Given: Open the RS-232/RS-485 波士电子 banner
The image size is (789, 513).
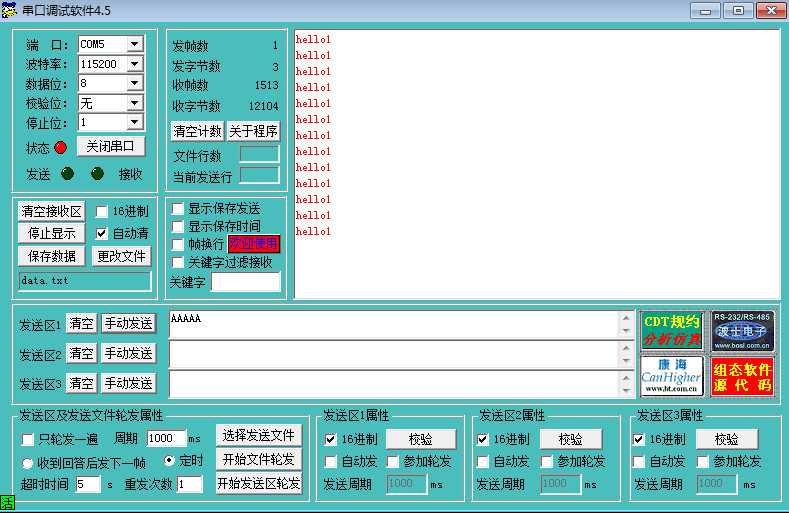Looking at the screenshot, I should click(x=742, y=330).
